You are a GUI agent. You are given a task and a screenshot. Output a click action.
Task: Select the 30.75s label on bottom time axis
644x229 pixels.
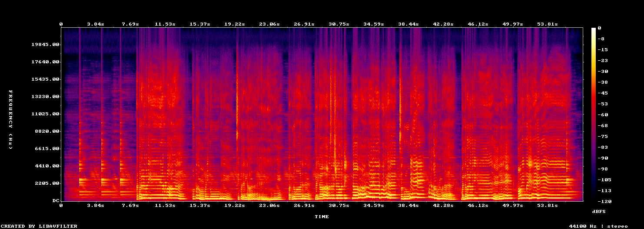coord(339,205)
